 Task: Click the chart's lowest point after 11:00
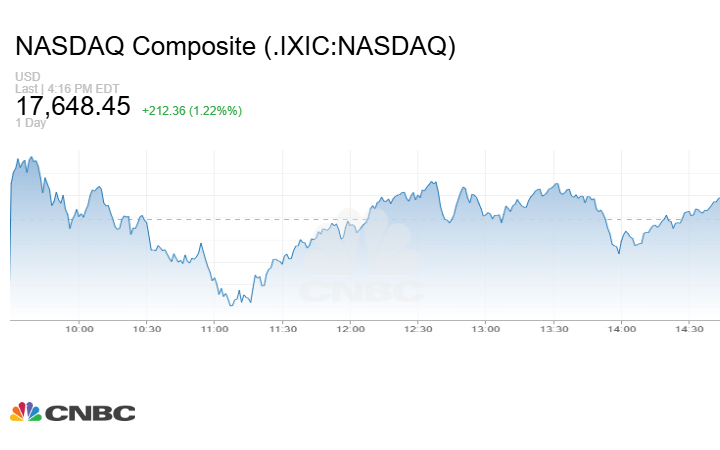click(x=232, y=304)
